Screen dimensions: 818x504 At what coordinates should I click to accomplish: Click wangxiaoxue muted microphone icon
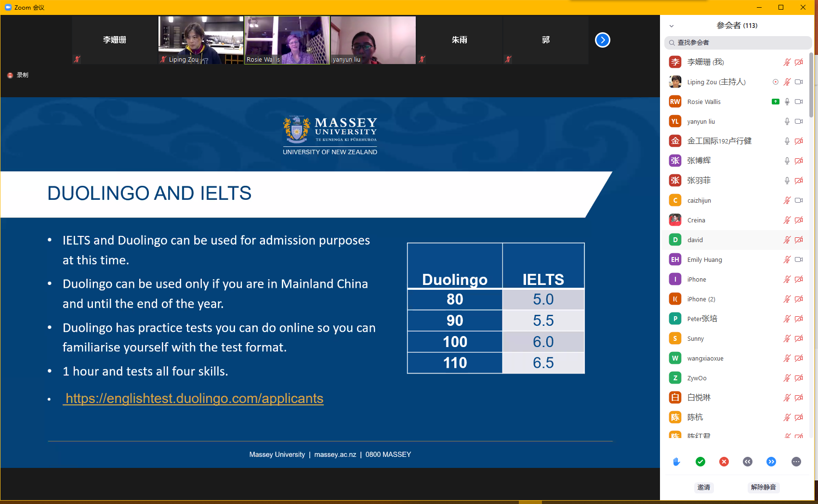(787, 358)
